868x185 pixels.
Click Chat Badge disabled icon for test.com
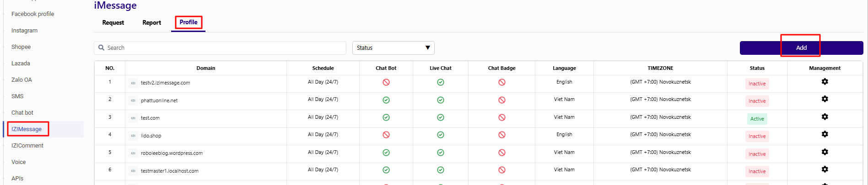(x=502, y=117)
